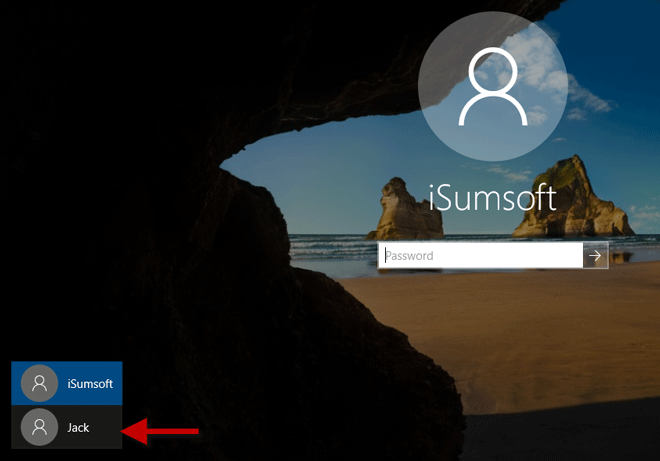Click the Password placeholder text
Image resolution: width=660 pixels, height=461 pixels.
click(410, 256)
